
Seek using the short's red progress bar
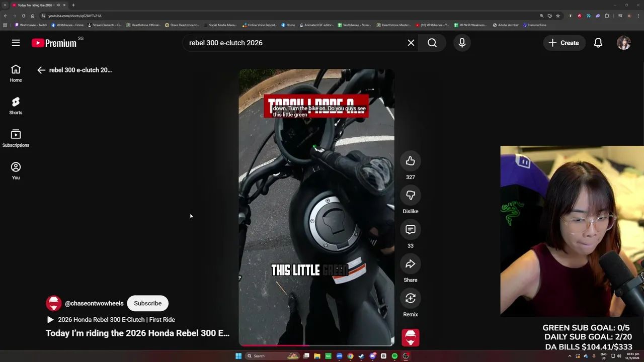[316, 345]
